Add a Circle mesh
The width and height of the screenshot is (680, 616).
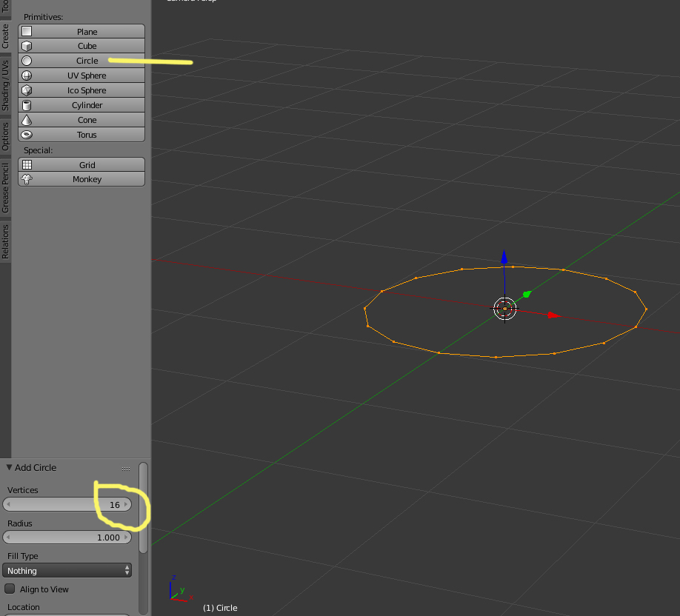coord(81,61)
